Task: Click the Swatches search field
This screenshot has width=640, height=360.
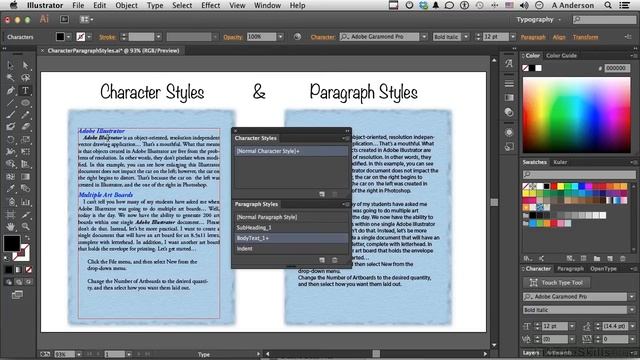Action: click(579, 174)
